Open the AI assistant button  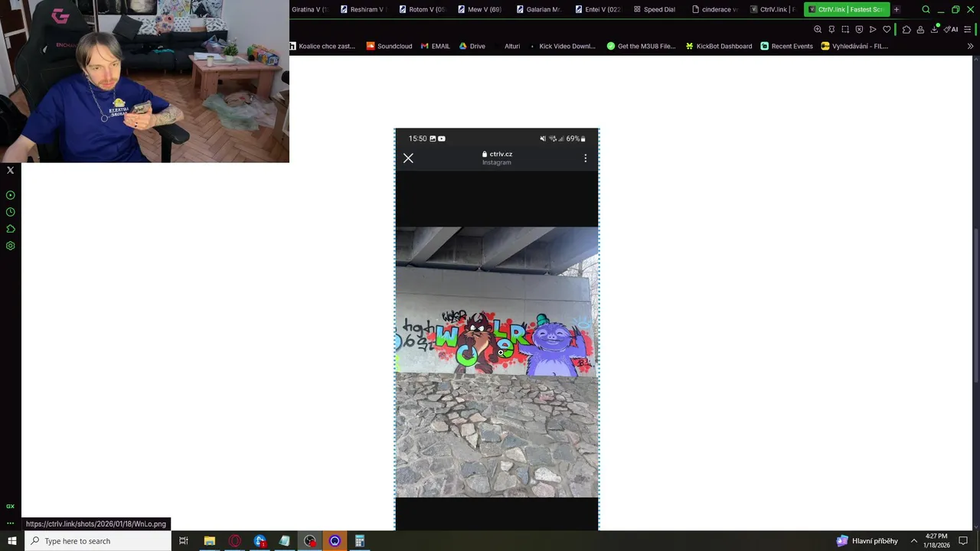coord(951,29)
